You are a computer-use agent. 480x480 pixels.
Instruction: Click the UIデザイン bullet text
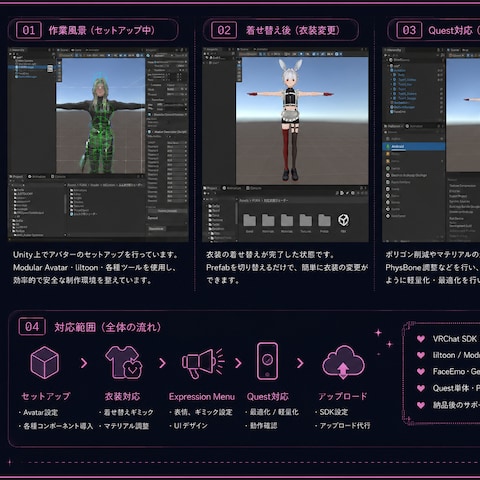point(190,426)
